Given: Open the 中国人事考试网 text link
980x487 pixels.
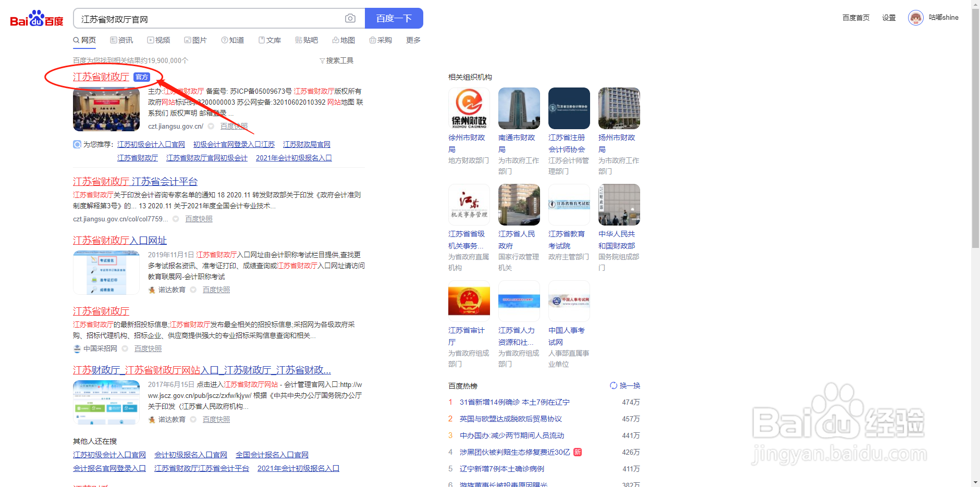Looking at the screenshot, I should pyautogui.click(x=567, y=336).
